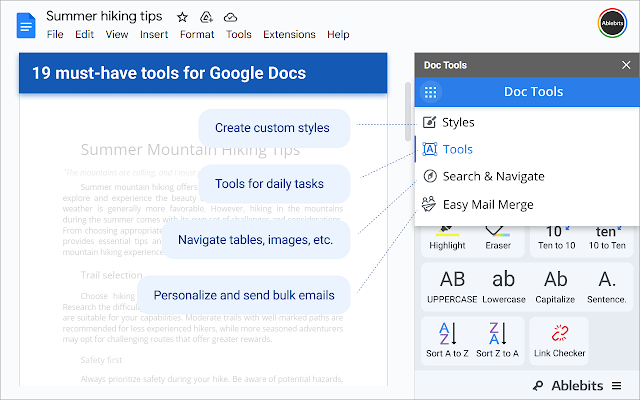This screenshot has height=400, width=640.
Task: Click the Doc Tools gray title bar text
Action: pyautogui.click(x=445, y=65)
